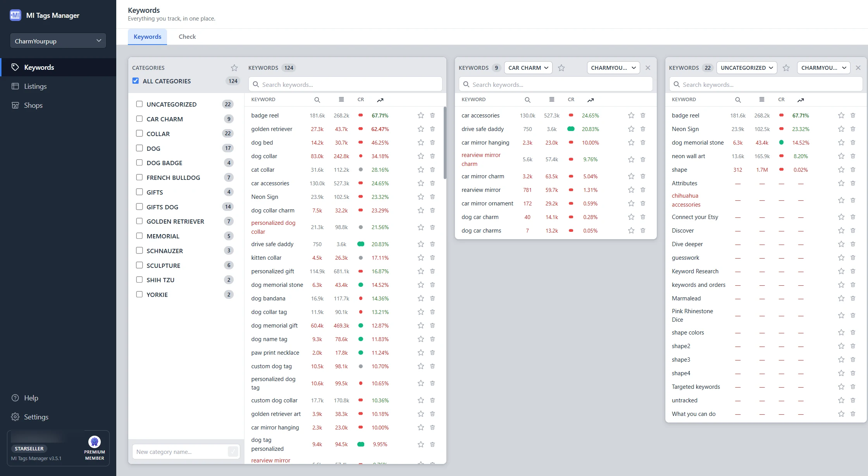Image resolution: width=868 pixels, height=476 pixels.
Task: Check the Uncategorized category checkbox
Action: click(x=139, y=104)
